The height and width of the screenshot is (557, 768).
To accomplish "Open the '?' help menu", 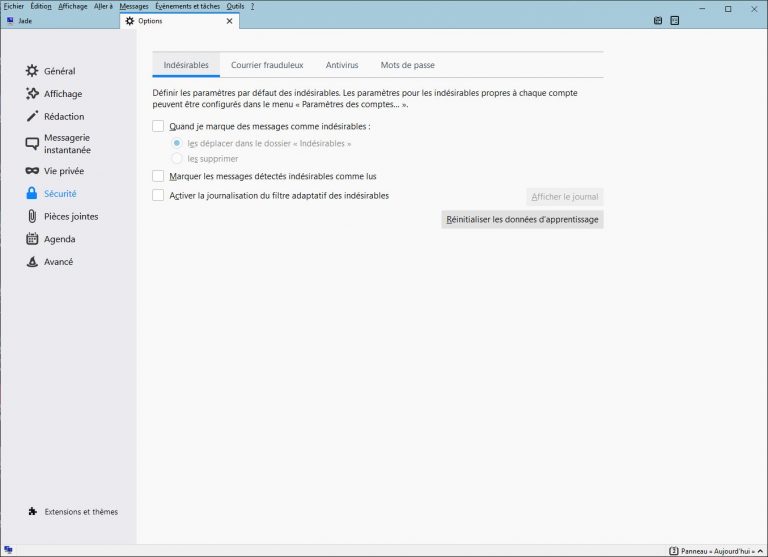I will (x=252, y=6).
